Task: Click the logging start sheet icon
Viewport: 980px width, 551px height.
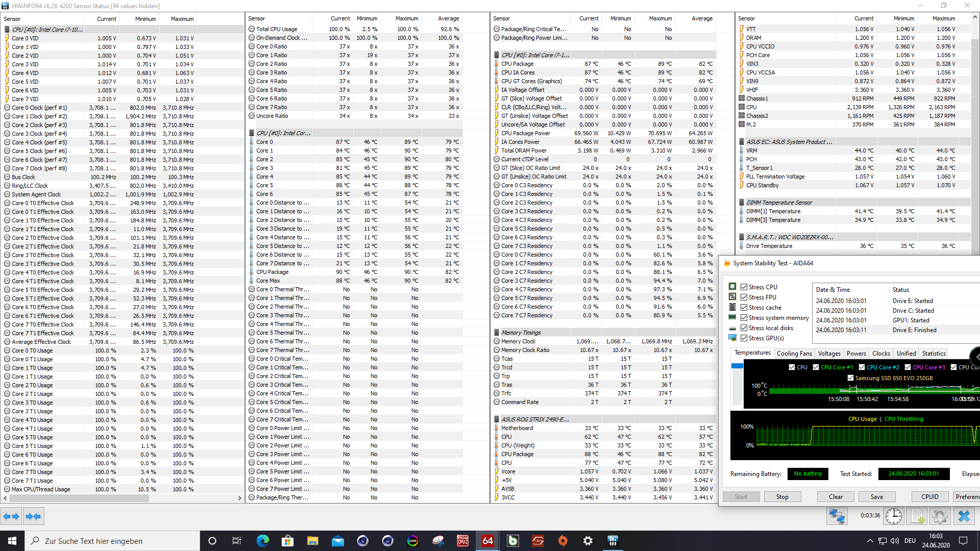Action: 917,516
